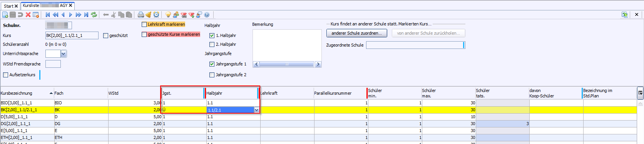This screenshot has width=644, height=144.
Task: Click the light bulb icon
Action: (x=168, y=15)
